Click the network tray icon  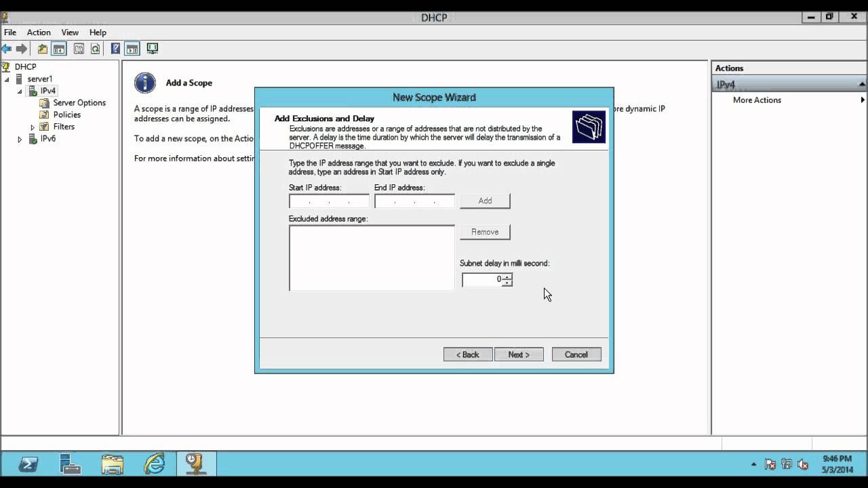click(x=787, y=464)
